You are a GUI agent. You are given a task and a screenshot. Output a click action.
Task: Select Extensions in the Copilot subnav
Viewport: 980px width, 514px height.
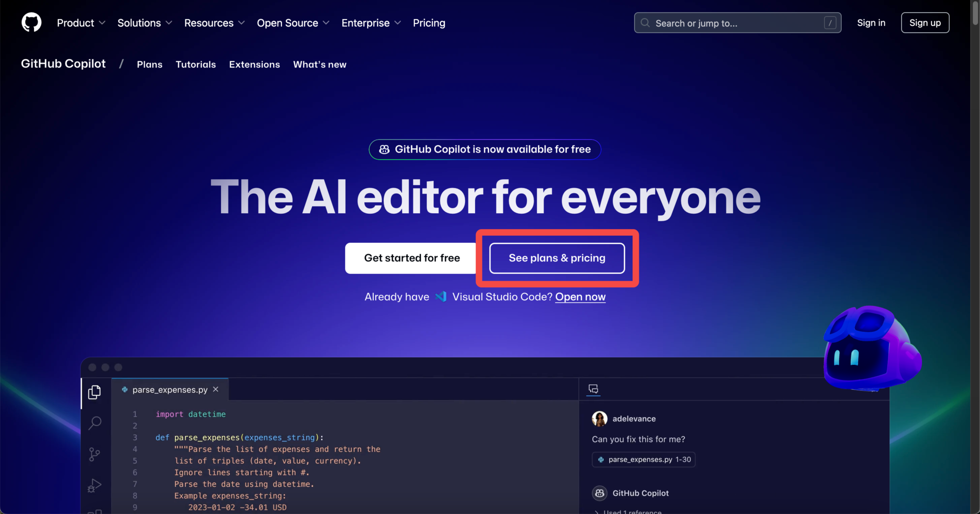[x=254, y=64]
